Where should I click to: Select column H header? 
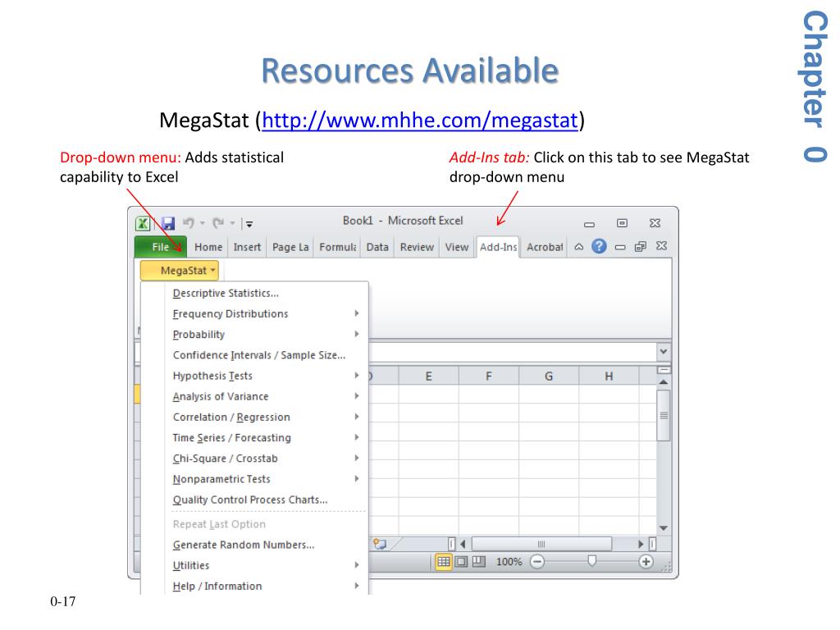pyautogui.click(x=609, y=376)
